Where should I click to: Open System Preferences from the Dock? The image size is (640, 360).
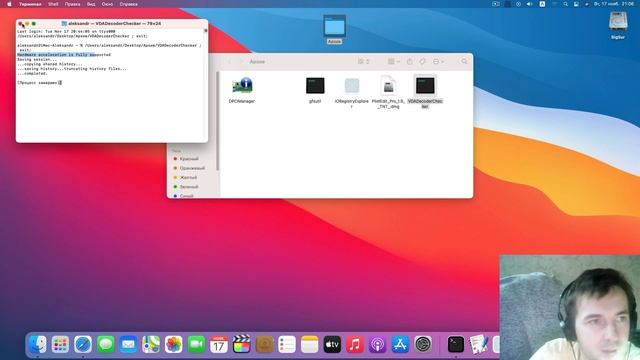423,344
